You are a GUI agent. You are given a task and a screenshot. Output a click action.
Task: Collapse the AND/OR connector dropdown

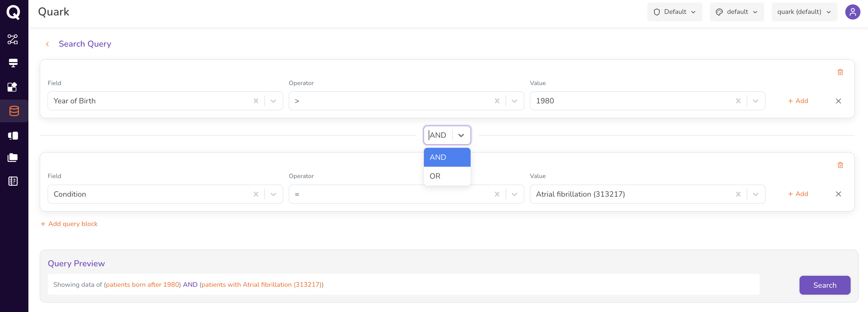coord(461,135)
